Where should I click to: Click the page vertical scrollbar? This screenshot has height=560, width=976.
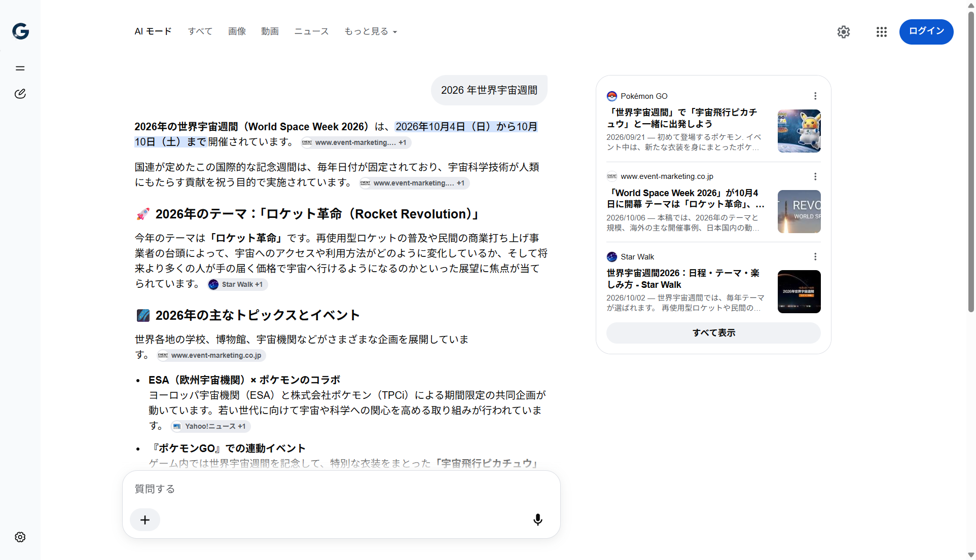pos(970,162)
